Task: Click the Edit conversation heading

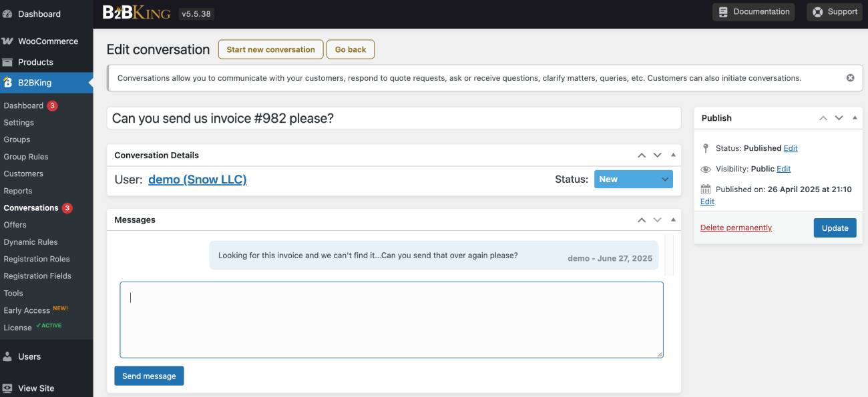Action: (158, 49)
